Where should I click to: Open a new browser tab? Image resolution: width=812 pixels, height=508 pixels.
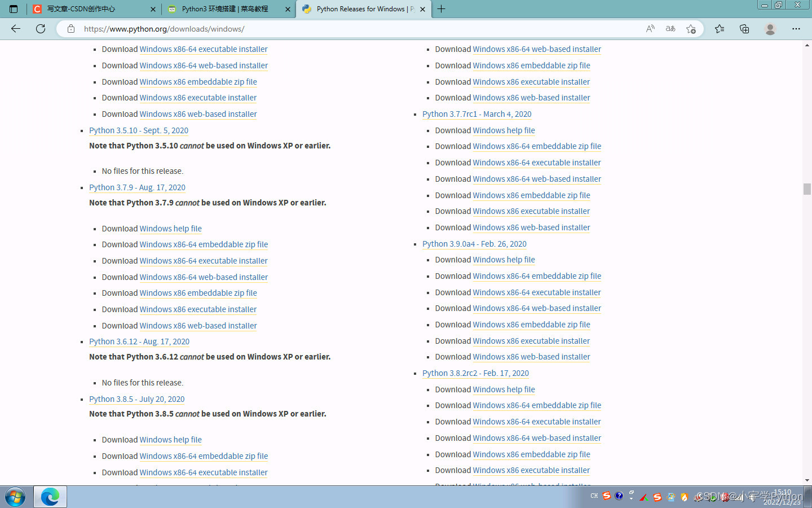(x=441, y=9)
